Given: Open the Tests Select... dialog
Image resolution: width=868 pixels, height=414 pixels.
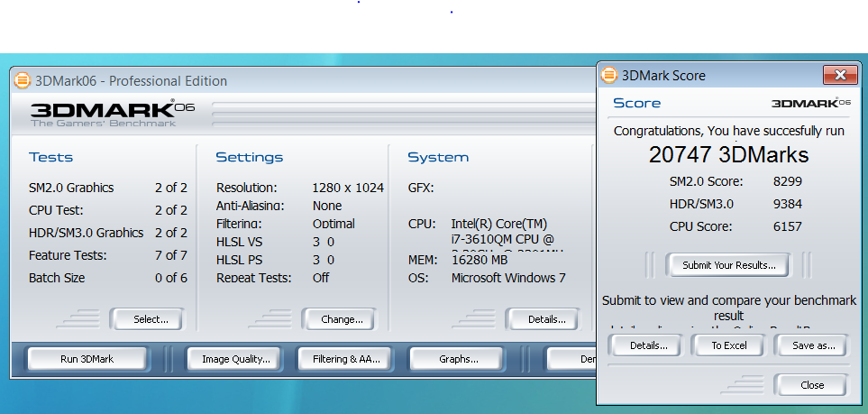Looking at the screenshot, I should click(148, 319).
